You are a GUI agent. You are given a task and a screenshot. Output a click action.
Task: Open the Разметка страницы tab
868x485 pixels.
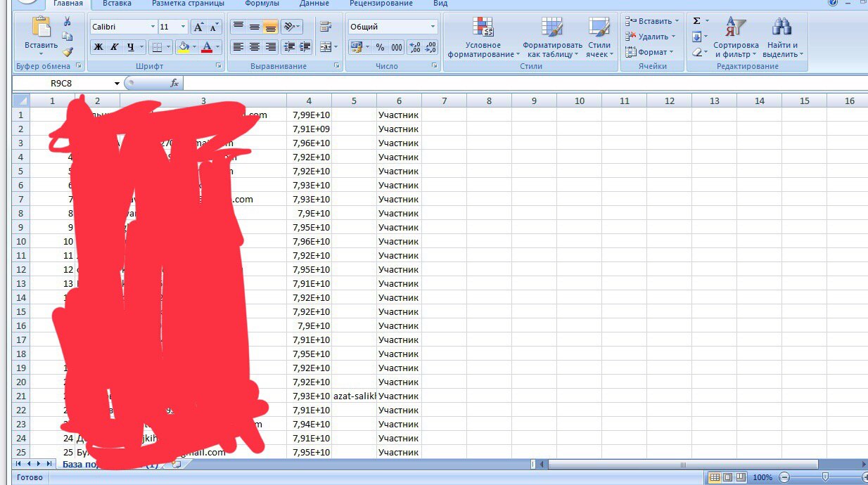pos(188,4)
